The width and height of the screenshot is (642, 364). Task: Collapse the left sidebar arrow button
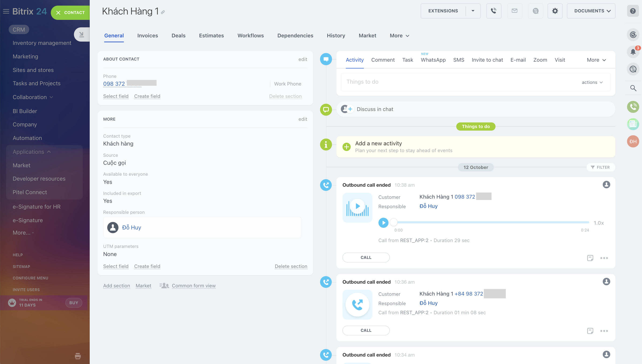(82, 34)
